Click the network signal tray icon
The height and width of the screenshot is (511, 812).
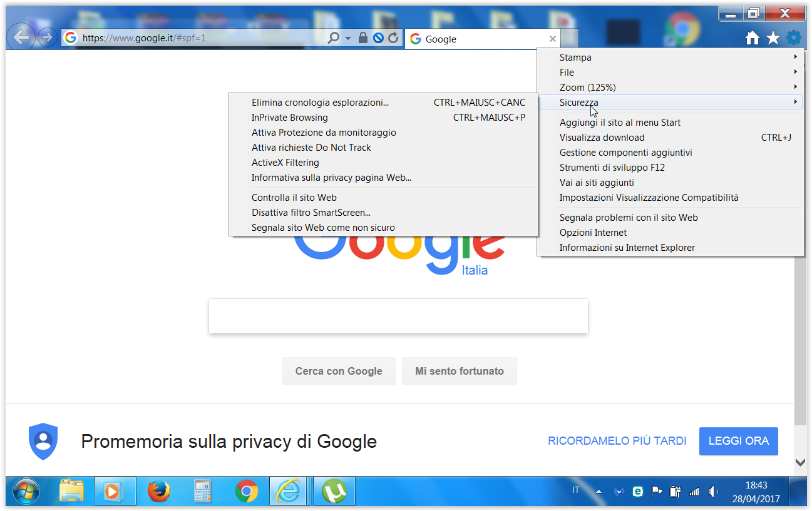point(694,492)
